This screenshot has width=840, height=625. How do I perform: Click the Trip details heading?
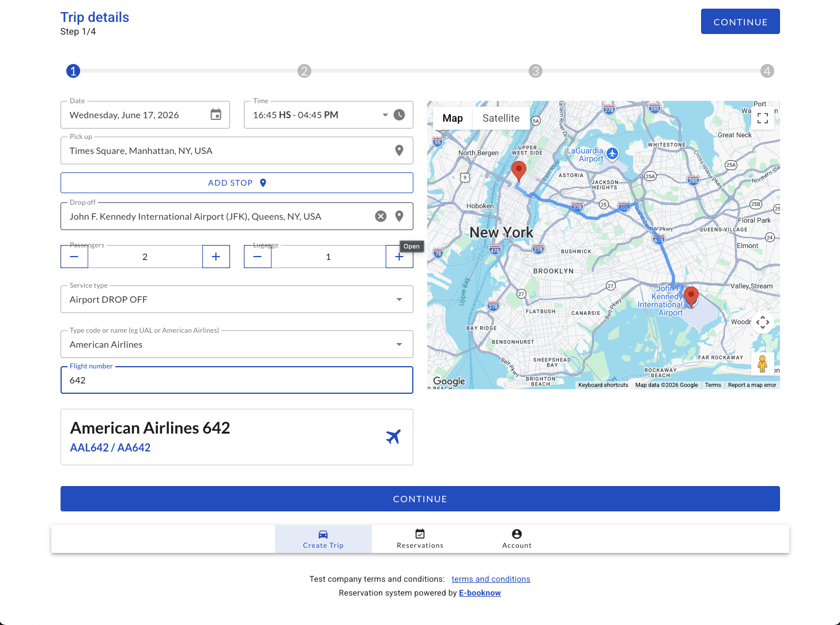point(95,17)
